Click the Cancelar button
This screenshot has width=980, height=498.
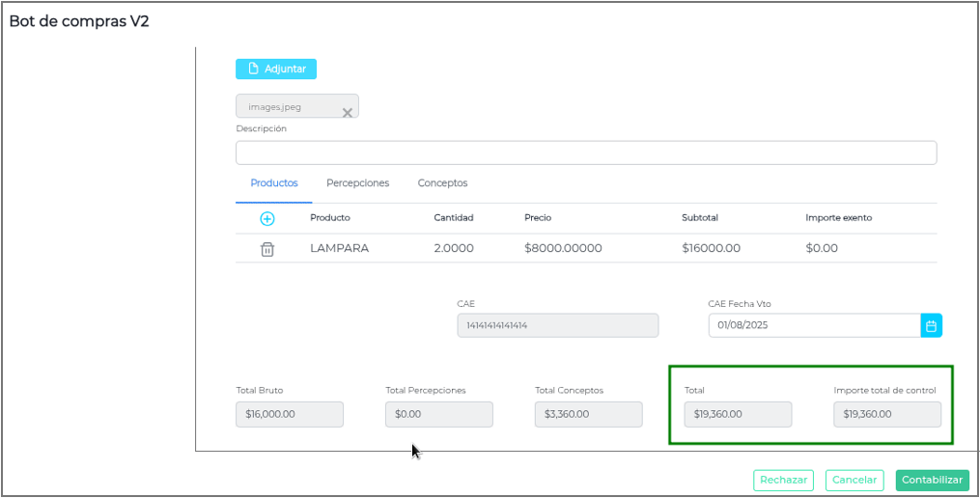(x=854, y=480)
